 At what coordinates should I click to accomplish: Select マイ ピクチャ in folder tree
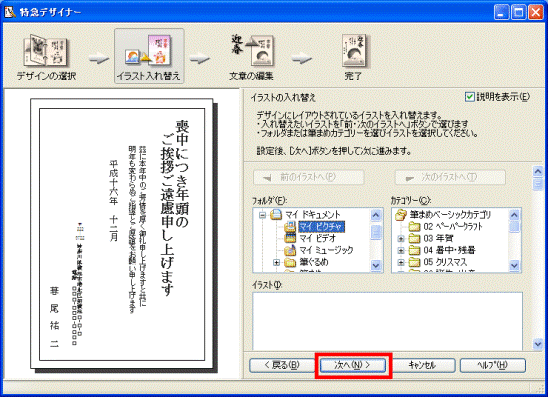(321, 227)
